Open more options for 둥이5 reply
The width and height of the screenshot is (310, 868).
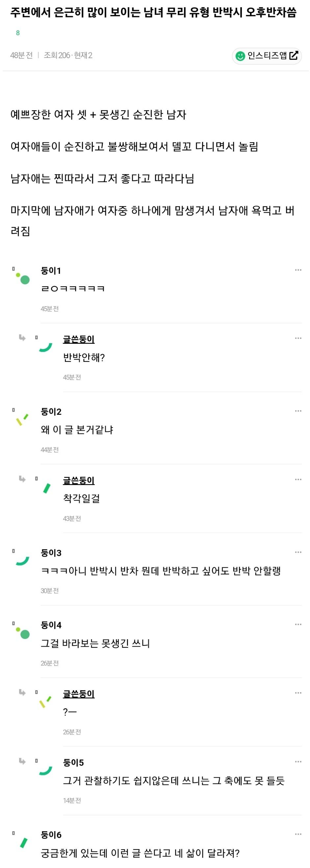[x=298, y=762]
